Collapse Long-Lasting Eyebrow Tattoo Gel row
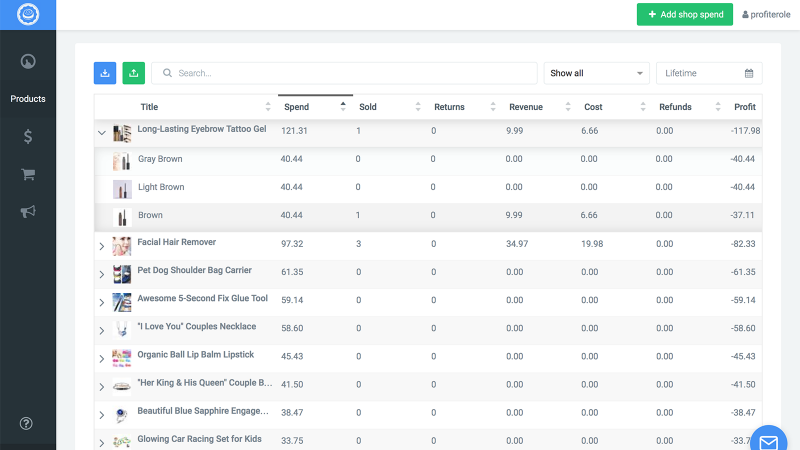The width and height of the screenshot is (800, 450). pos(102,133)
